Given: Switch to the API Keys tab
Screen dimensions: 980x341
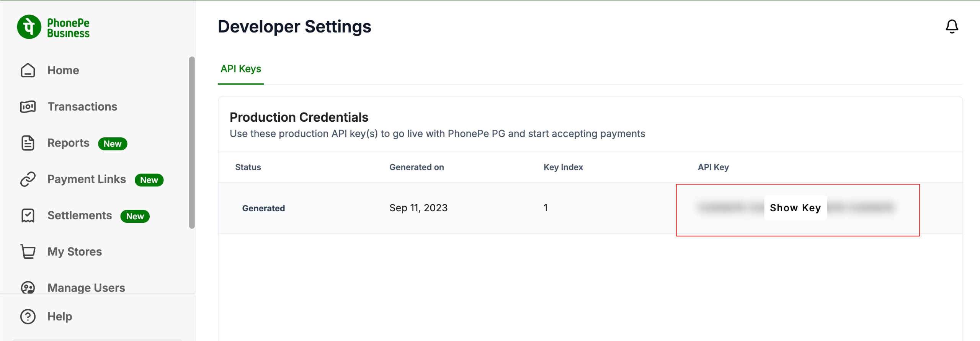Looking at the screenshot, I should click(x=241, y=69).
